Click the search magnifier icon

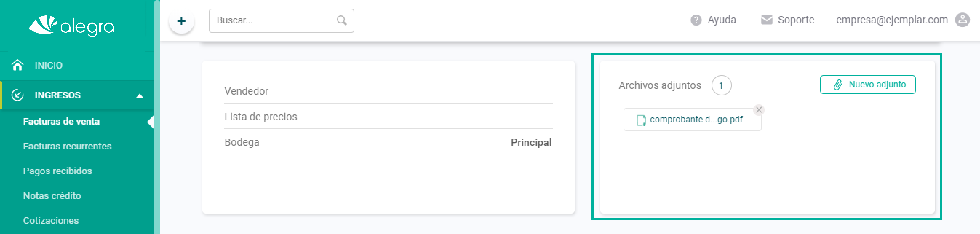(x=342, y=20)
